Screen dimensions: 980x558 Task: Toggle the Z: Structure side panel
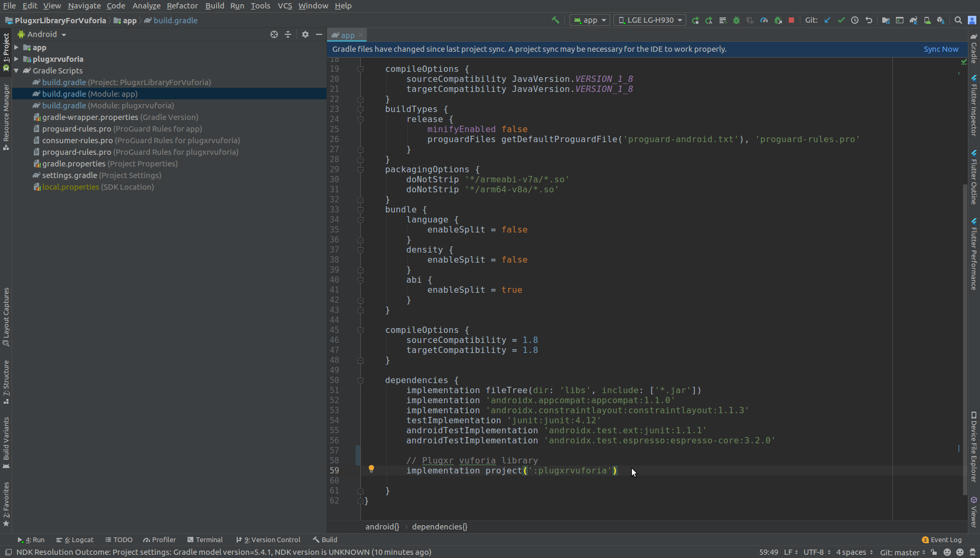coord(6,382)
